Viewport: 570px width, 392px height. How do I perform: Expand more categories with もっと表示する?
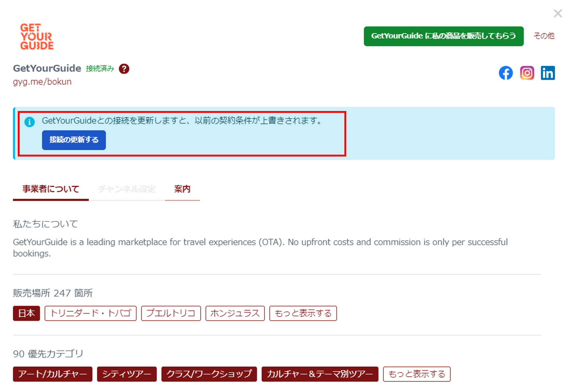(417, 374)
